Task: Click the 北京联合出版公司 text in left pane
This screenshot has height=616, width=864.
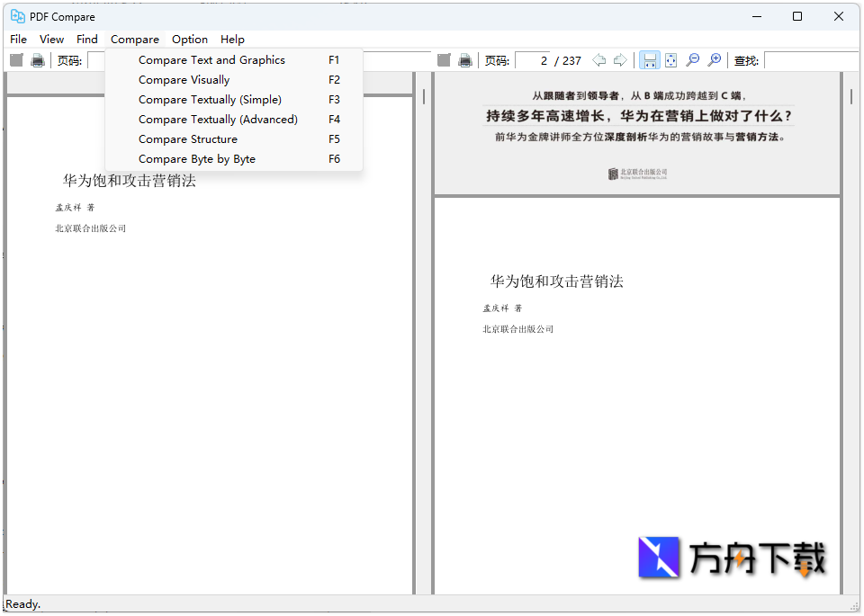Action: pos(90,228)
